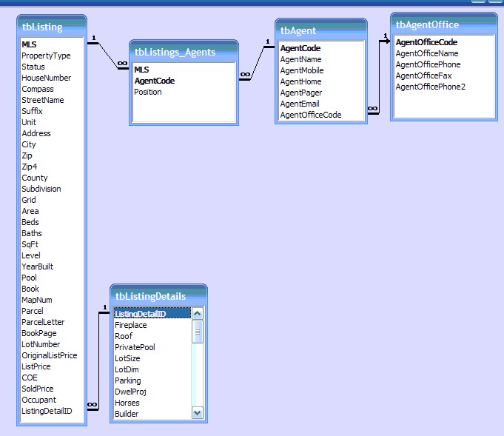Select the tbAgent table title bar
This screenshot has width=504, height=436.
pos(321,30)
